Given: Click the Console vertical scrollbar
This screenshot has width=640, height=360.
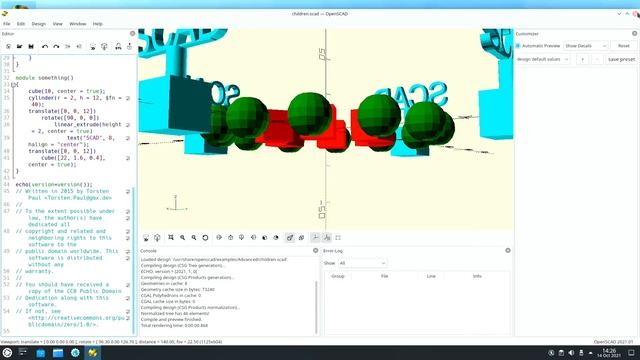Looking at the screenshot, I should [x=317, y=307].
